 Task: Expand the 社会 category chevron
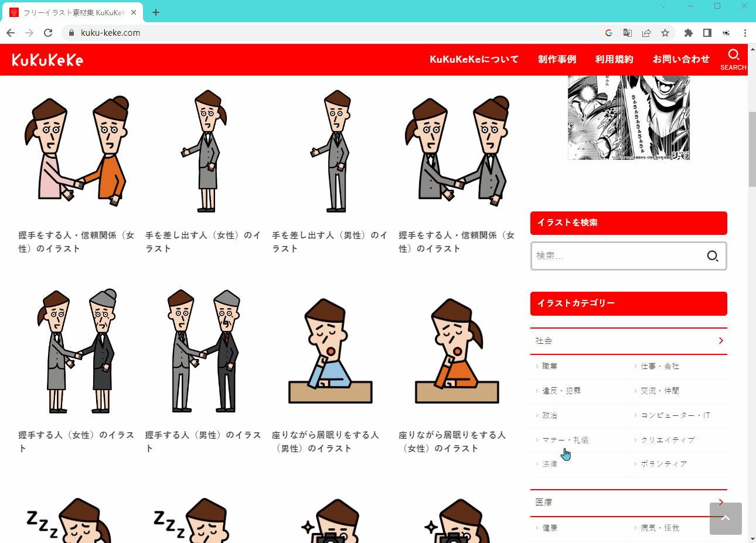[720, 341]
